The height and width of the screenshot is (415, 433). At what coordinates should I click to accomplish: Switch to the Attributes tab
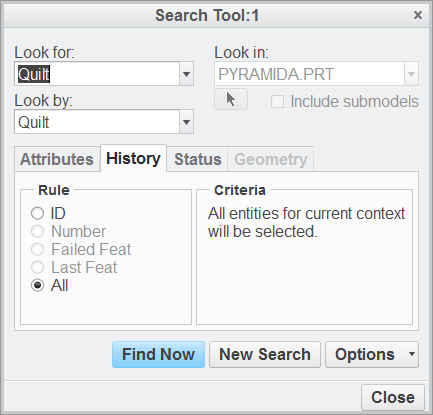tap(57, 159)
